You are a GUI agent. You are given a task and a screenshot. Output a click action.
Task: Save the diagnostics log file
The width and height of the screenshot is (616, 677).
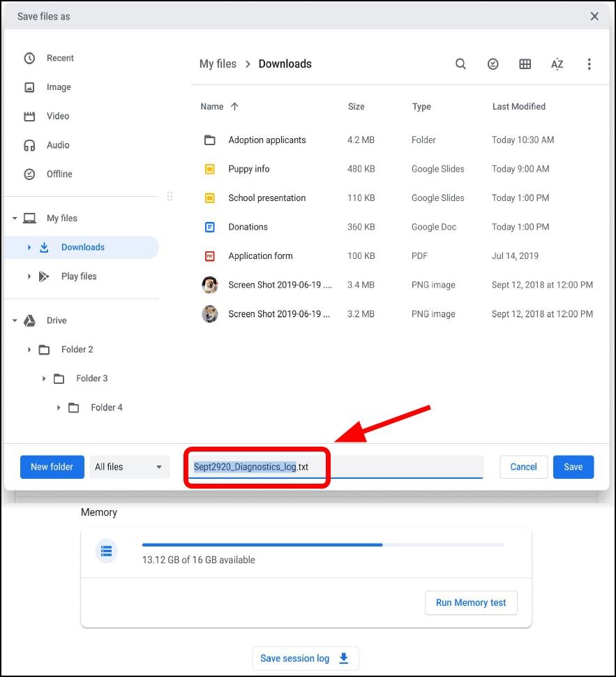pyautogui.click(x=573, y=466)
